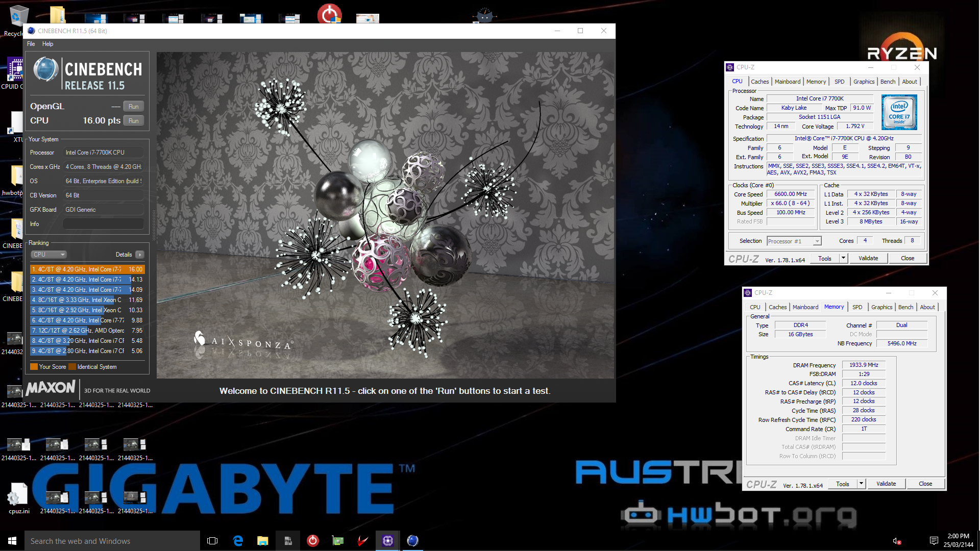
Task: Open Task View on the taskbar
Action: (212, 541)
